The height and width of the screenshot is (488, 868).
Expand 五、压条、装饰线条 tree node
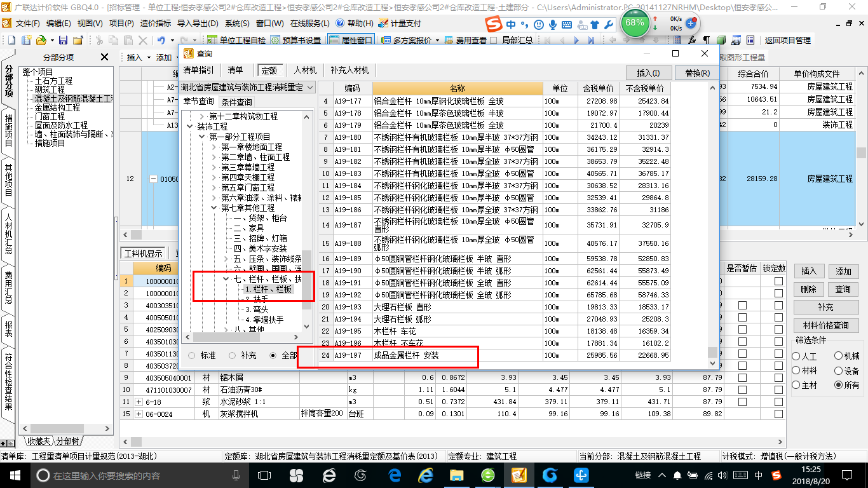(226, 259)
